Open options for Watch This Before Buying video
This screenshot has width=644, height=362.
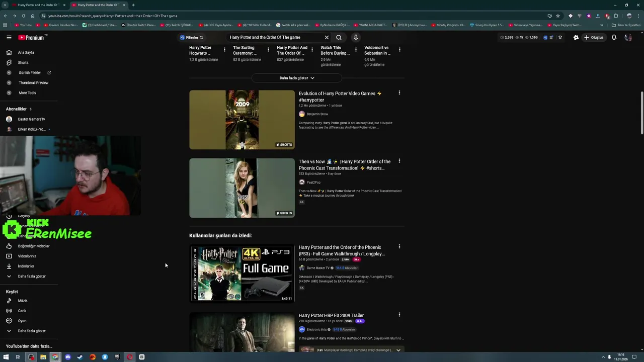(x=356, y=49)
